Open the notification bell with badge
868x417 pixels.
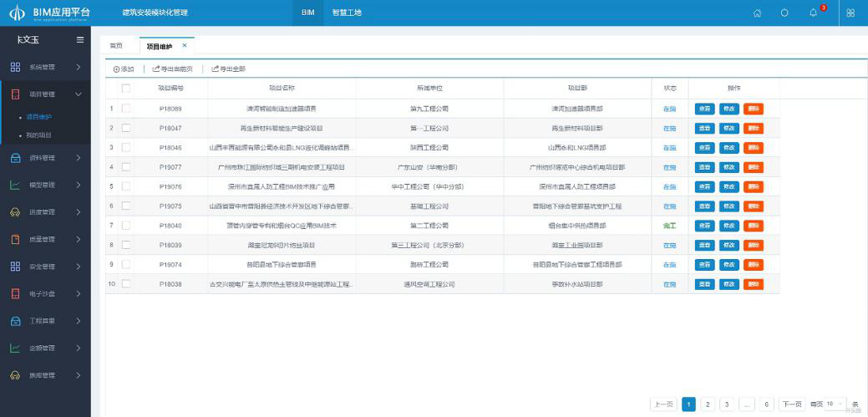(813, 13)
